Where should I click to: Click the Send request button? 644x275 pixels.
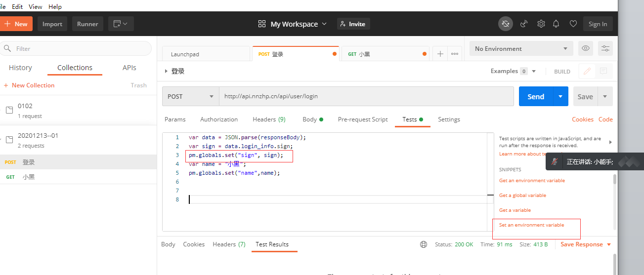536,96
